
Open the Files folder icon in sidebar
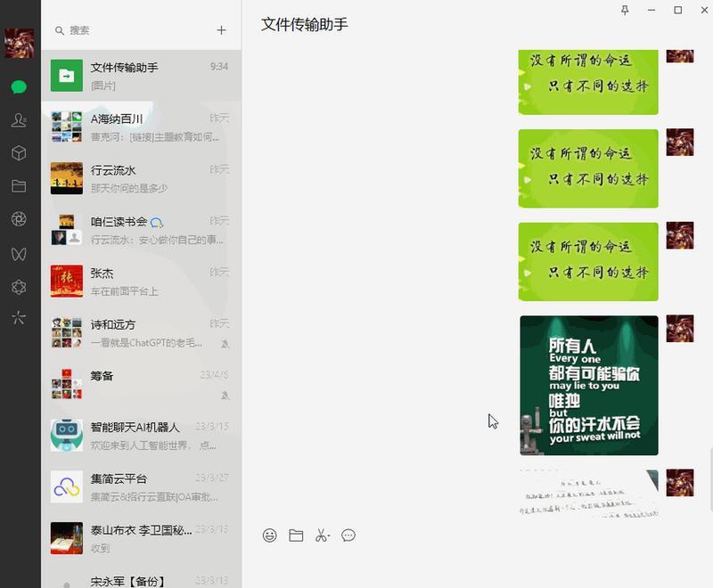click(19, 186)
